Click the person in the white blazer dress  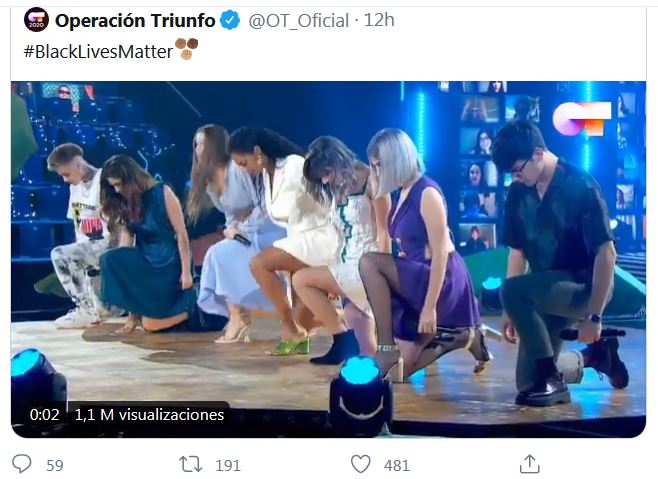pos(295,220)
